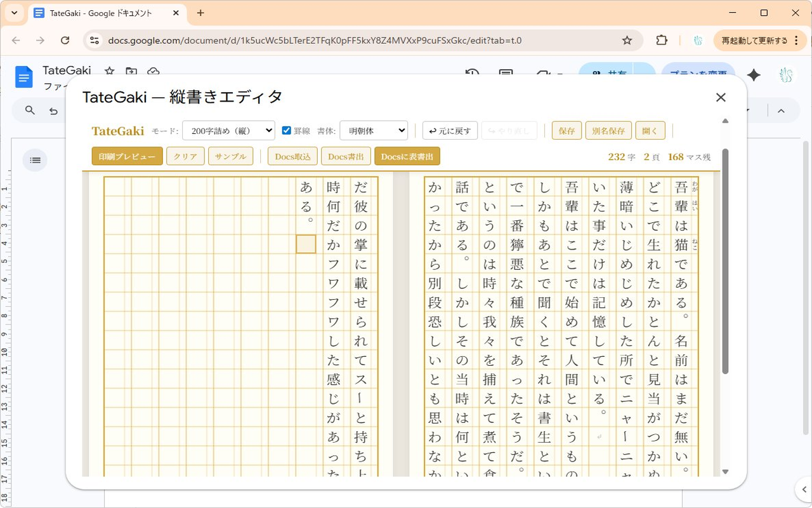The image size is (812, 508).
Task: Click the address bar URL
Action: [315, 40]
